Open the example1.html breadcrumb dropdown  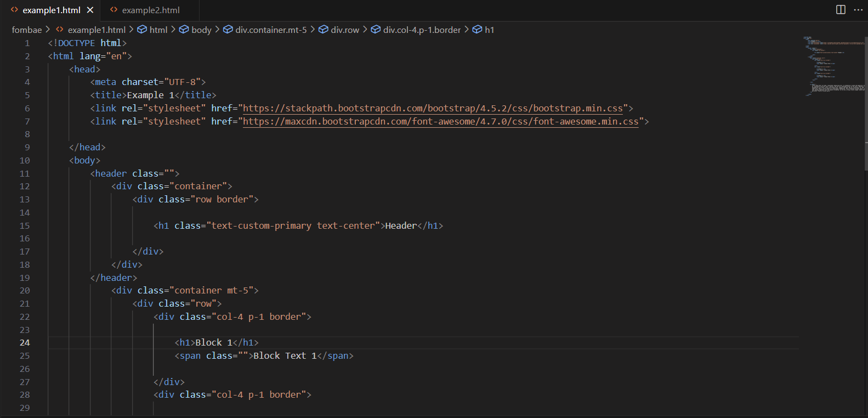(97, 30)
